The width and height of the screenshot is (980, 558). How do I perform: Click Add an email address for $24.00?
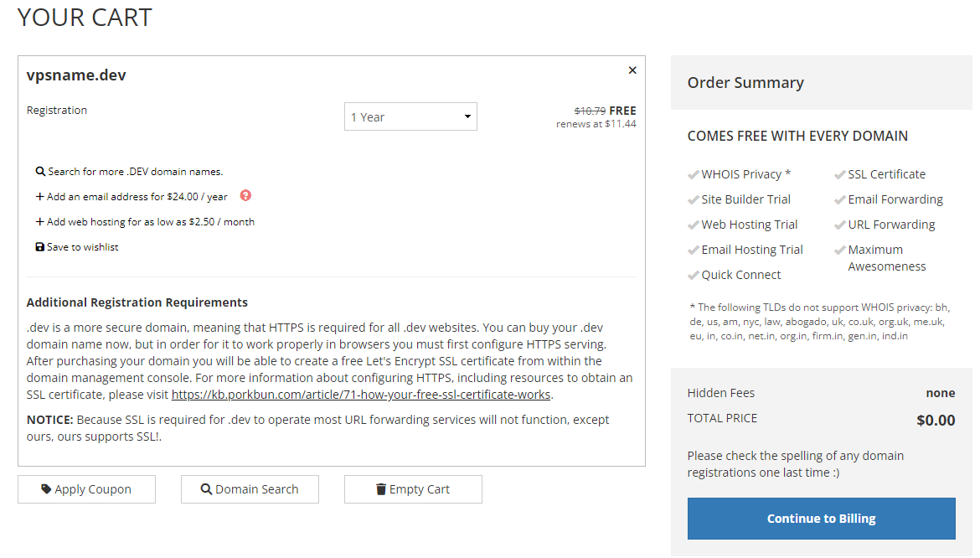[x=137, y=197]
